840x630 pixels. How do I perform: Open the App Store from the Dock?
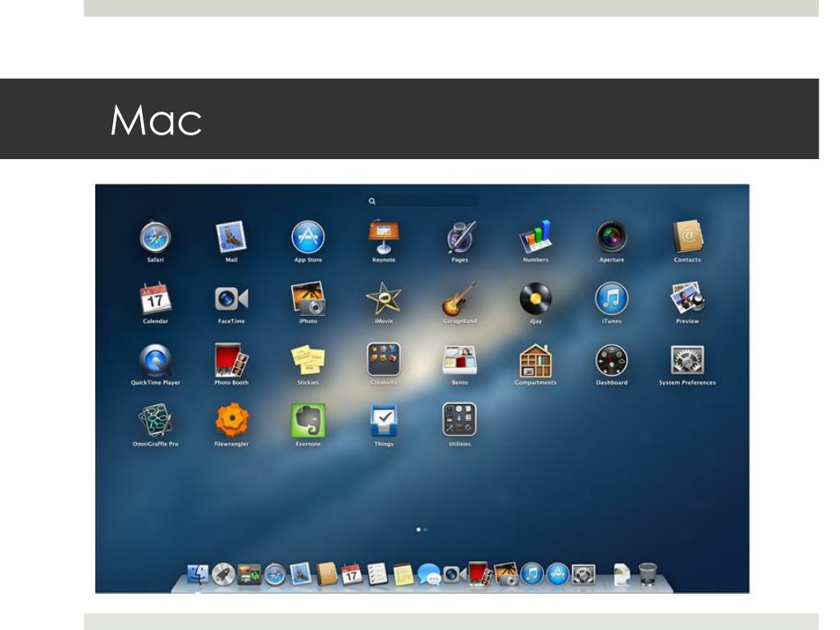557,574
